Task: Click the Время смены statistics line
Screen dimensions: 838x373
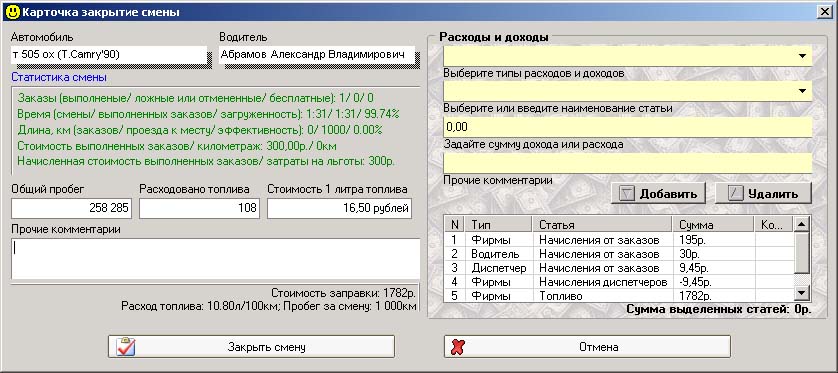Action: [x=208, y=114]
